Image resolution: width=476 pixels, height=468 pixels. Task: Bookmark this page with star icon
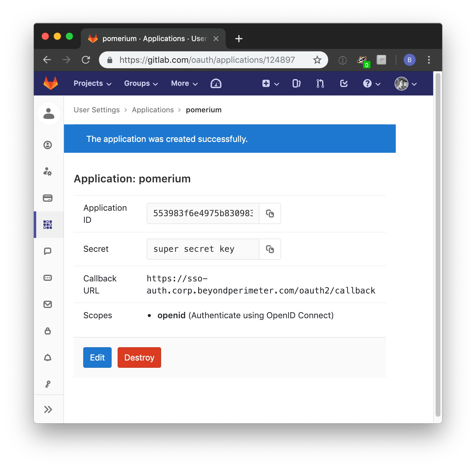pyautogui.click(x=317, y=60)
